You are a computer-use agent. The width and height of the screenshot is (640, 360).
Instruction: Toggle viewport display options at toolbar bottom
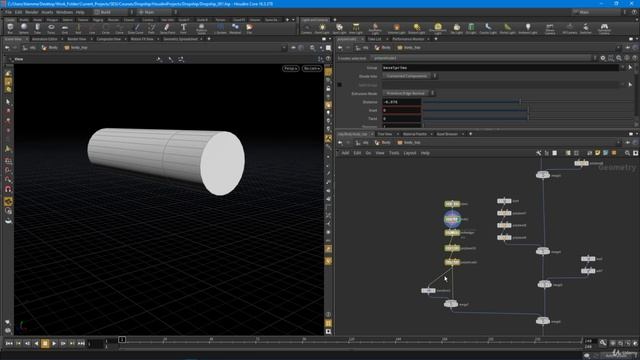[x=328, y=331]
